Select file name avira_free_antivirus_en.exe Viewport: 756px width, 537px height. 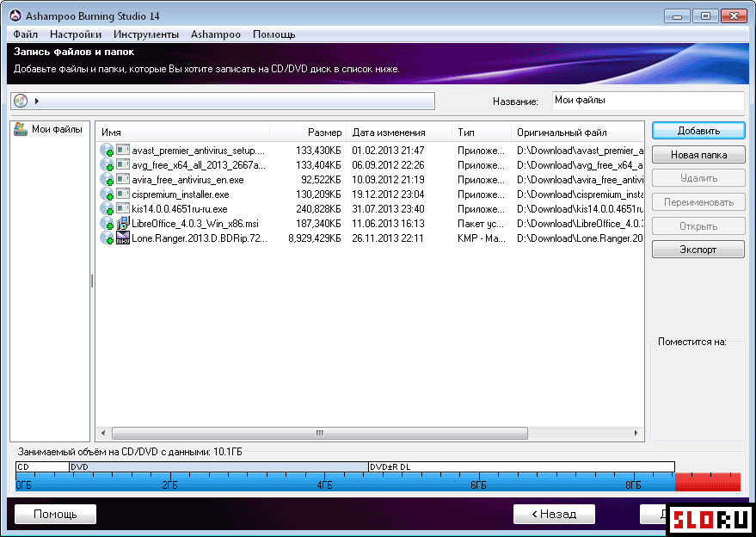point(187,180)
